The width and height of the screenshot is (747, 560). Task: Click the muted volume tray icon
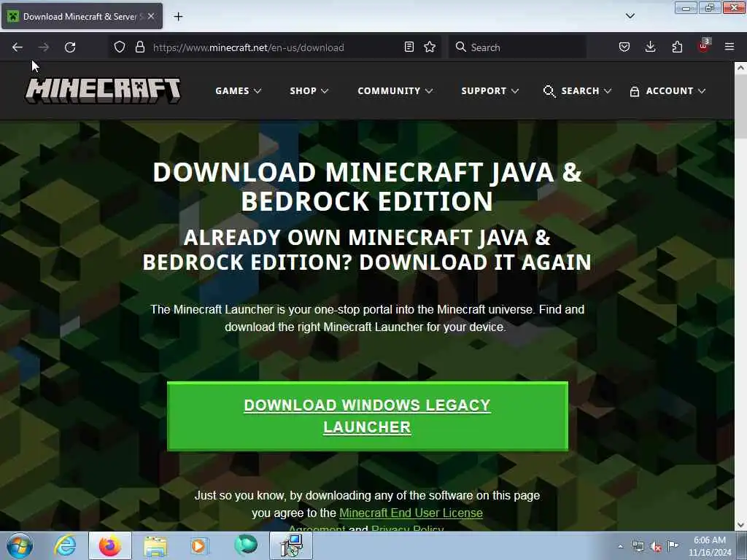656,546
